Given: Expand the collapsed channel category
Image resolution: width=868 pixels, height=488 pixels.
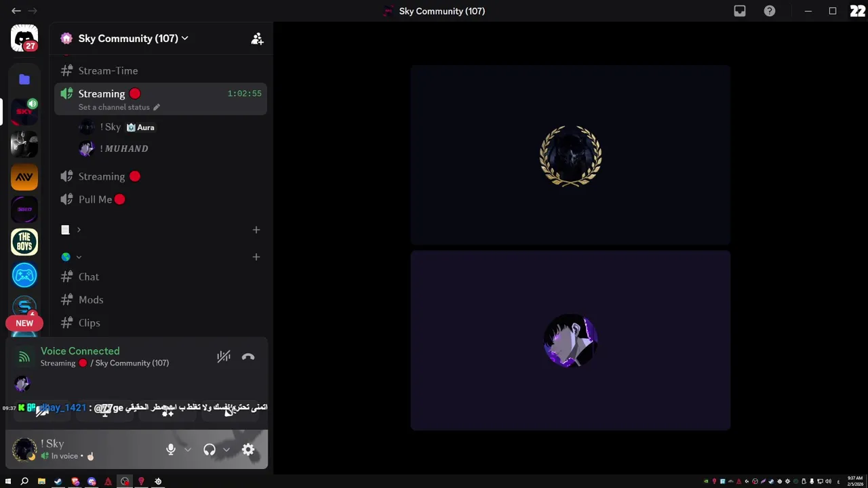Looking at the screenshot, I should pos(71,230).
